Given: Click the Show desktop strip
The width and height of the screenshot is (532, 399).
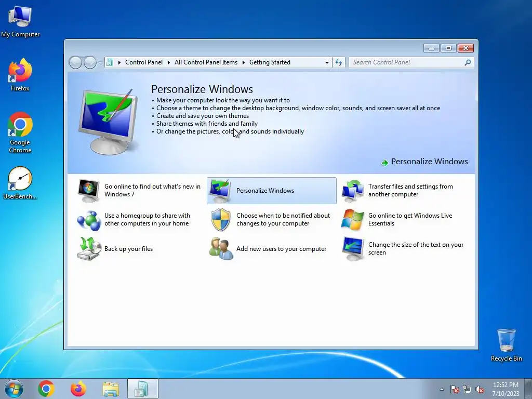Looking at the screenshot, I should pos(528,389).
